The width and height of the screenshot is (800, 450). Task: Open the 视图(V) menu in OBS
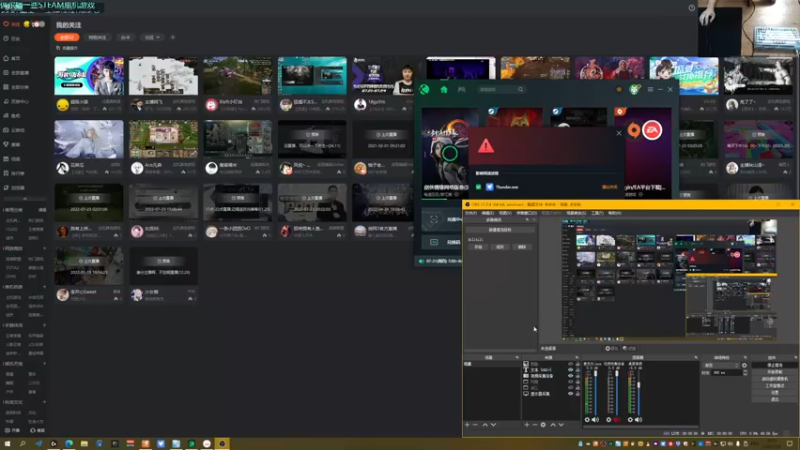[x=505, y=213]
